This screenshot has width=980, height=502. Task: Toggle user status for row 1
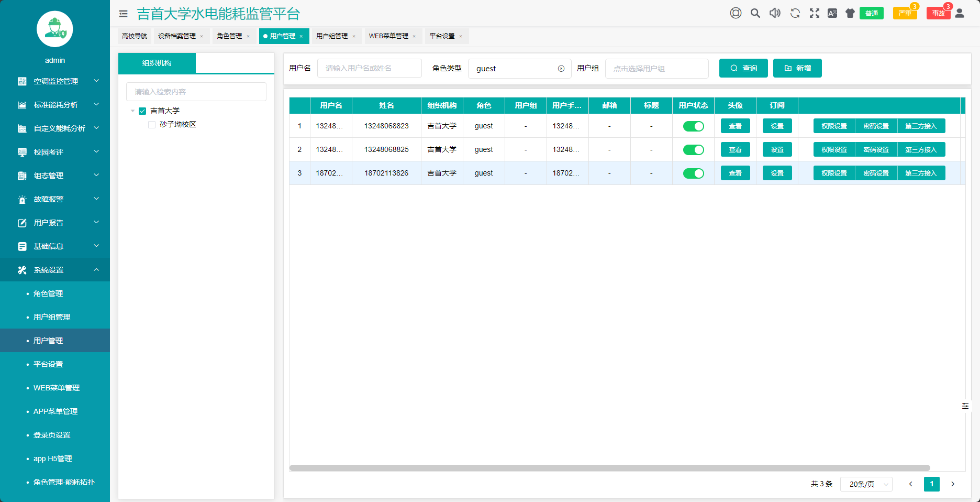click(693, 126)
